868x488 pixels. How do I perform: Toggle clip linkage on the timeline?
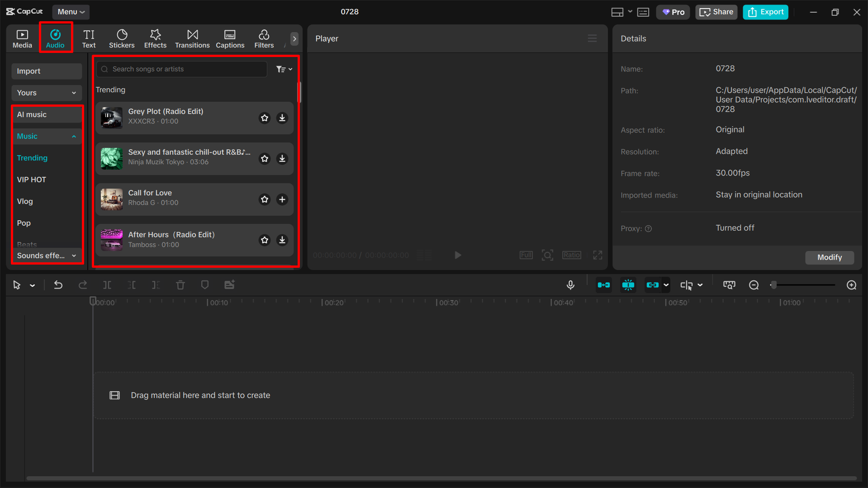tap(653, 285)
